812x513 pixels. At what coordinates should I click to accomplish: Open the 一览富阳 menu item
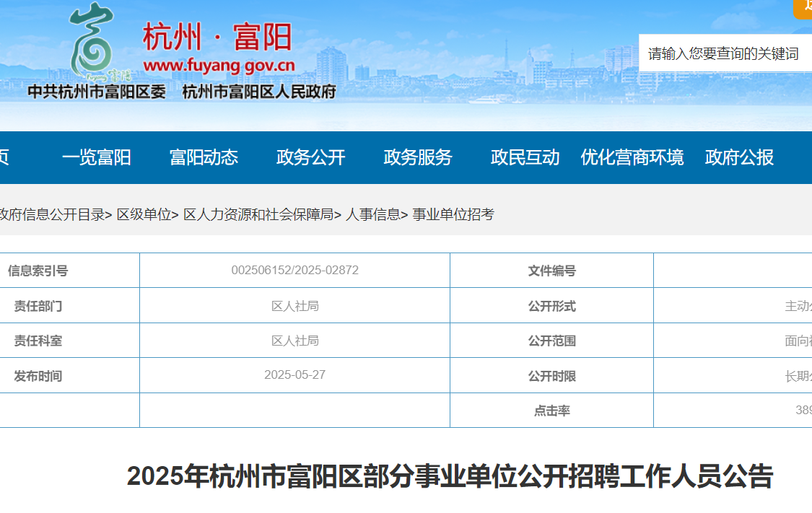(x=96, y=157)
